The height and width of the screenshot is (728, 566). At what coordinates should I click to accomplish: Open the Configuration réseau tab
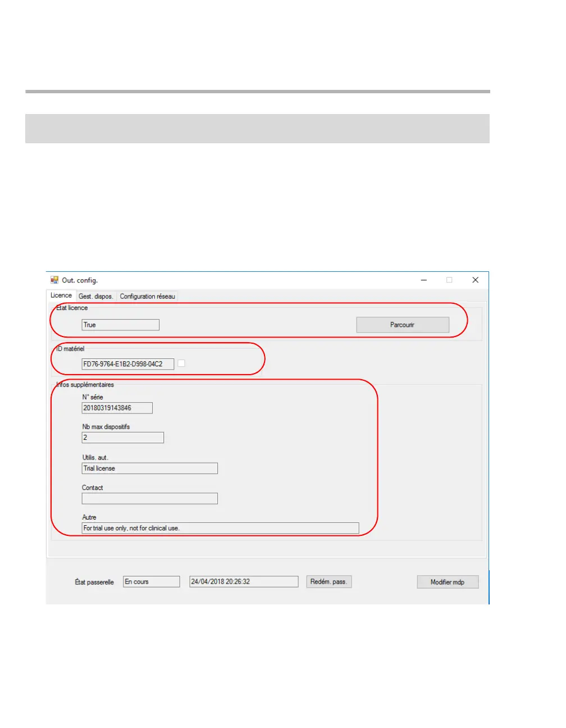coord(148,296)
